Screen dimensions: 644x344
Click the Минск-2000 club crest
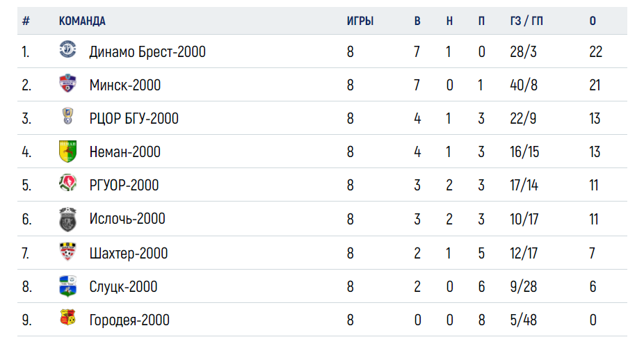point(67,83)
